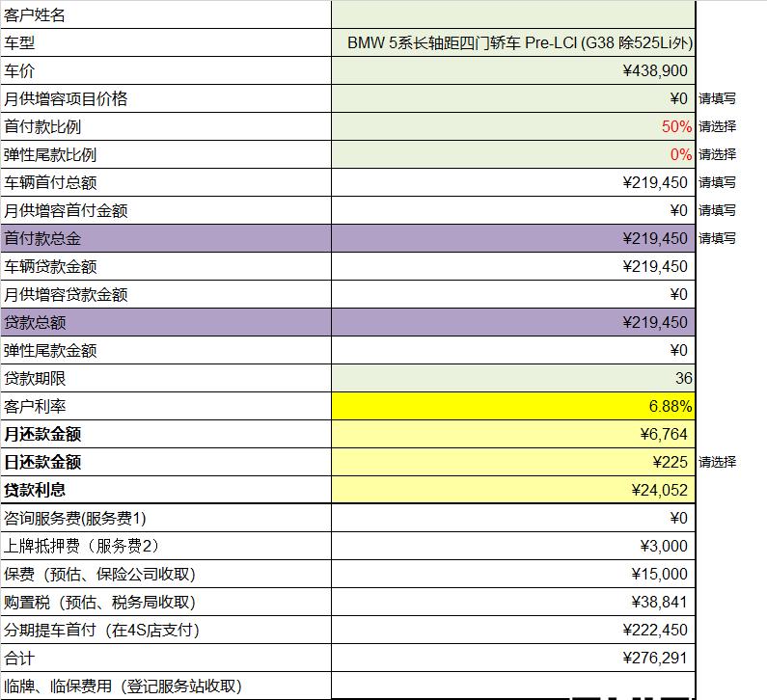Viewport: 767px width, 700px height.
Task: Click 请填写 note beside 首付款总金
Action: [717, 238]
